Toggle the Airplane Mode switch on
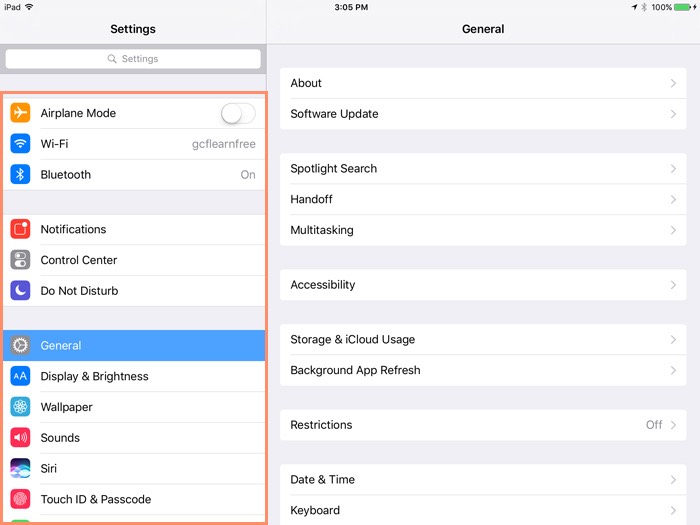The height and width of the screenshot is (525, 700). 238,113
